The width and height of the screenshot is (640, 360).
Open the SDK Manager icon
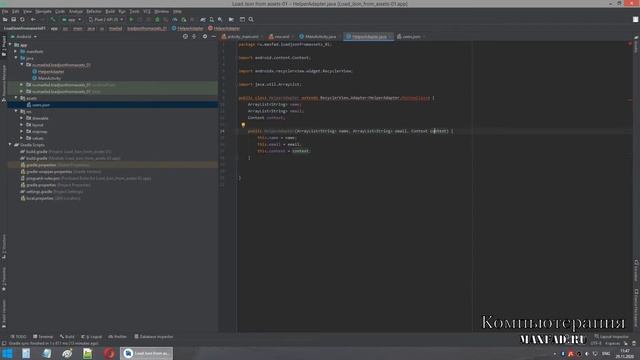point(220,20)
